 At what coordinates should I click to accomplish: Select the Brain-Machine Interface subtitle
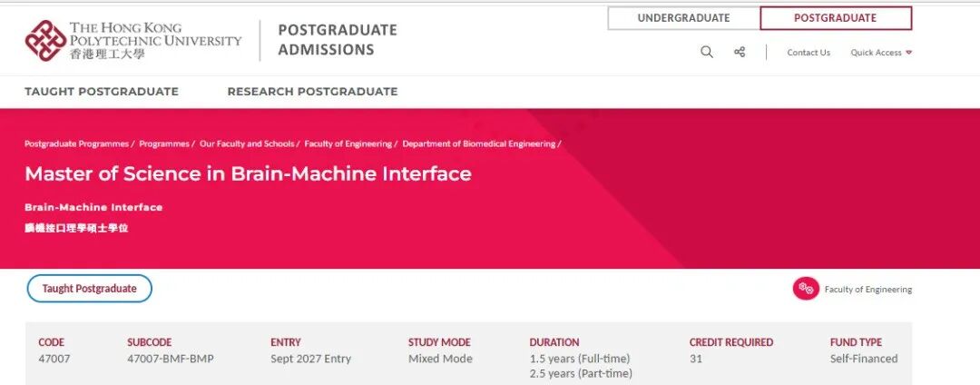(93, 207)
